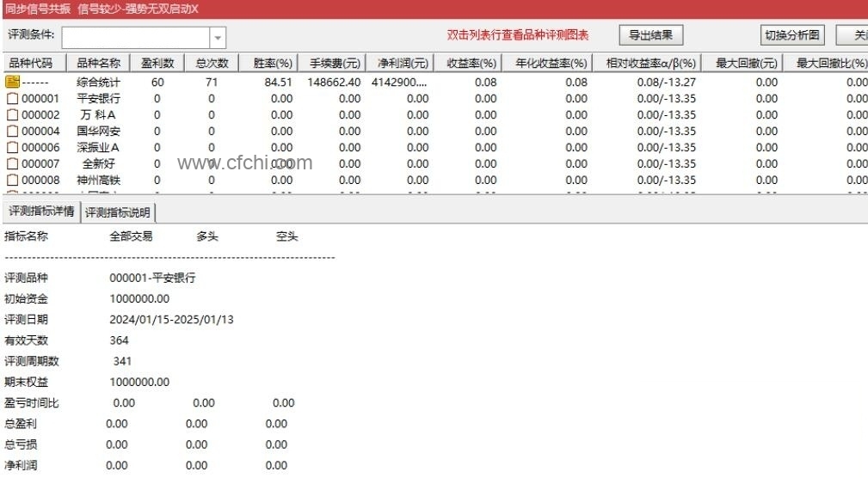Sort by the 总次数 column header
Viewport: 868px width, 478px height.
212,63
